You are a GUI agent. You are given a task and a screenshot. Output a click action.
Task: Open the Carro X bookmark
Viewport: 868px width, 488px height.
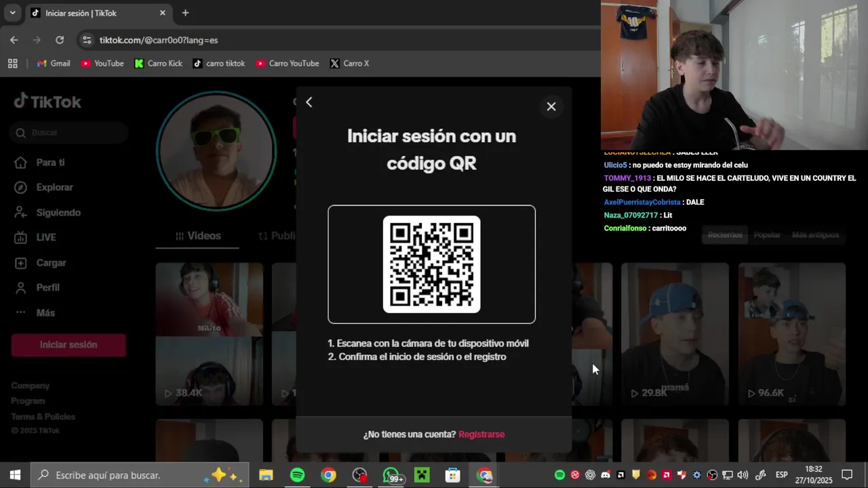[x=350, y=63]
